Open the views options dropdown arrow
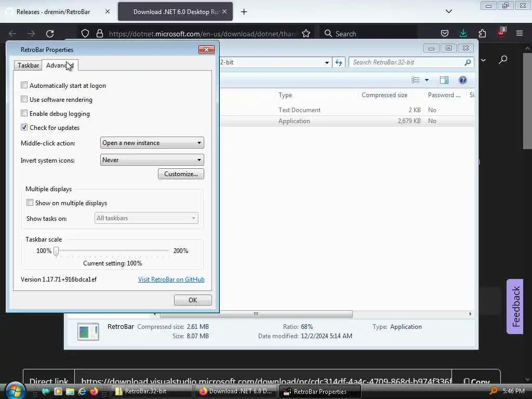This screenshot has height=399, width=532. (x=427, y=80)
